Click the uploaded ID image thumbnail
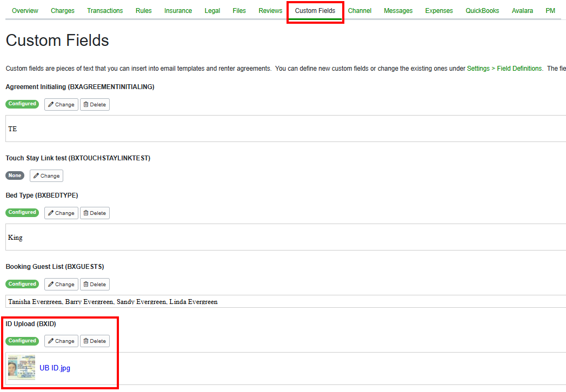This screenshot has height=392, width=566. click(21, 368)
